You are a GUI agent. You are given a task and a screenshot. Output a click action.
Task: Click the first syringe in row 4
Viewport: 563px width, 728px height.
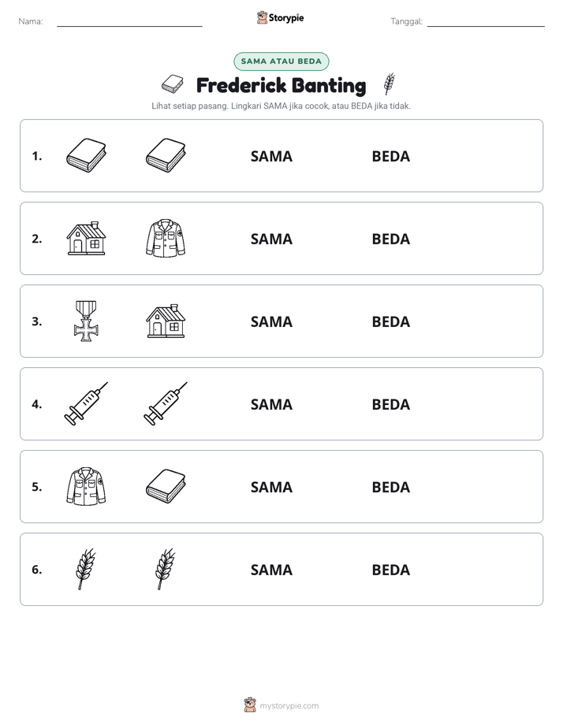coord(87,403)
